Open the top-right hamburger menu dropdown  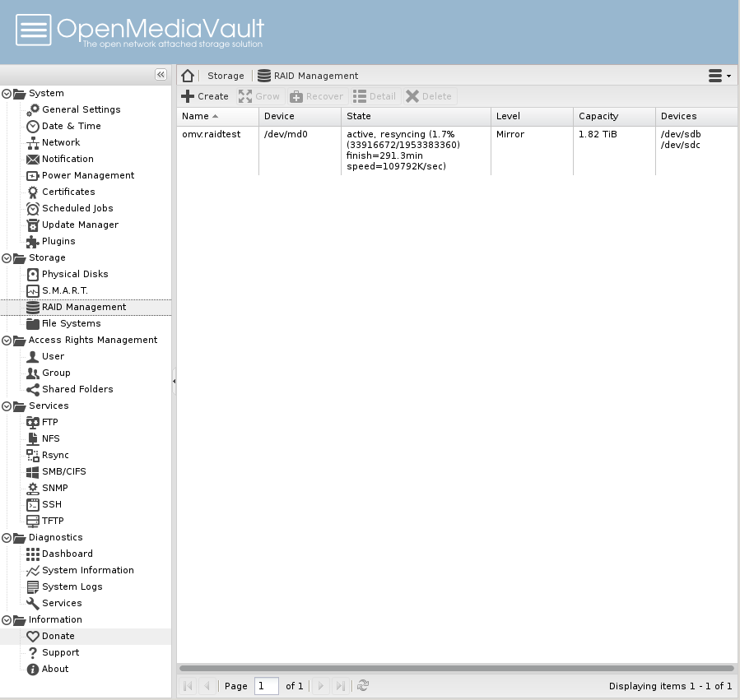point(719,76)
